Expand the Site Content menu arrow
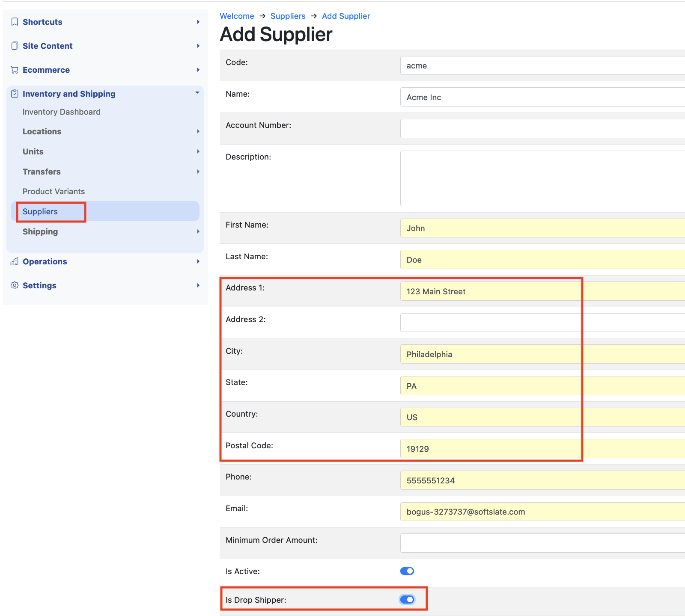The image size is (685, 616). [198, 46]
